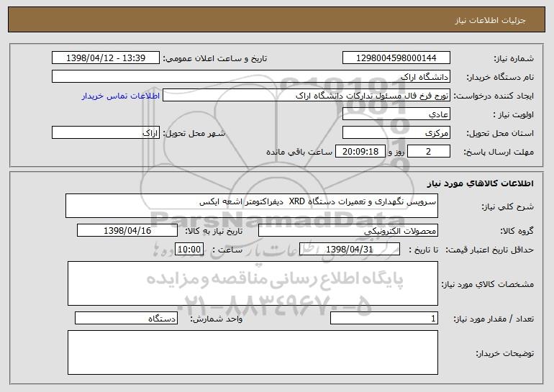This screenshot has width=554, height=392.
Task: Open the اطلاعات تماس خریدار link
Action: coord(121,96)
